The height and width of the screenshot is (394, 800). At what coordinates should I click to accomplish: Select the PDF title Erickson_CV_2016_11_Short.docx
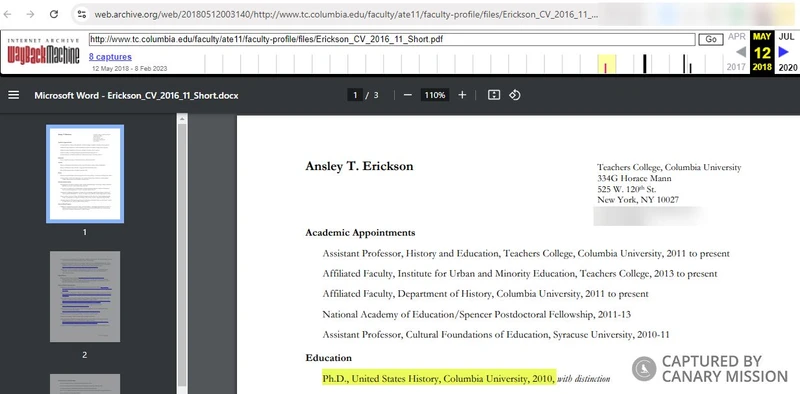136,95
